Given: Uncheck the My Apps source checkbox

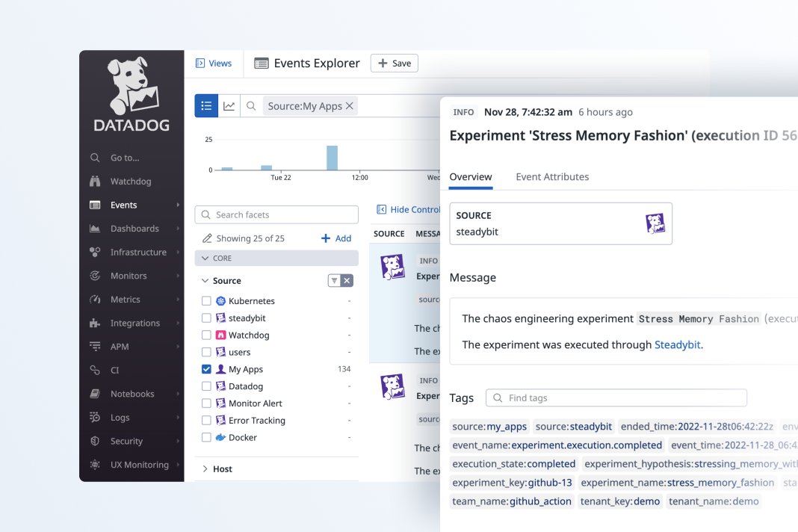Looking at the screenshot, I should (206, 369).
